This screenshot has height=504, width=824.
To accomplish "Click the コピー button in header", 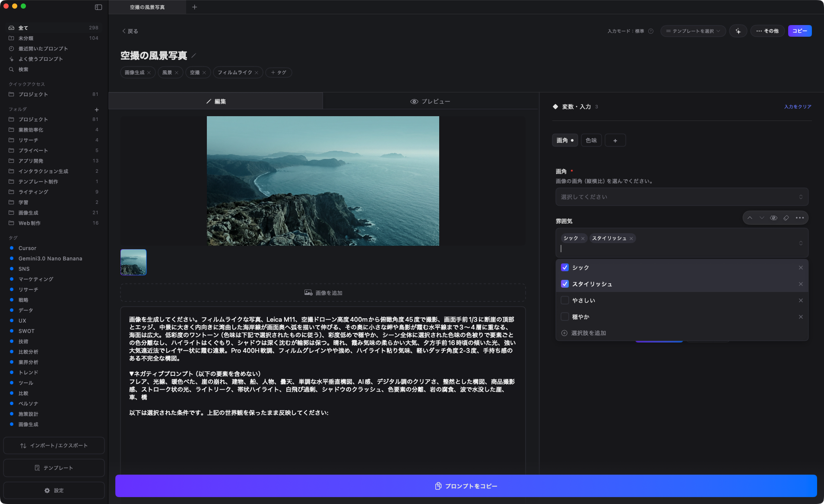I will 800,31.
